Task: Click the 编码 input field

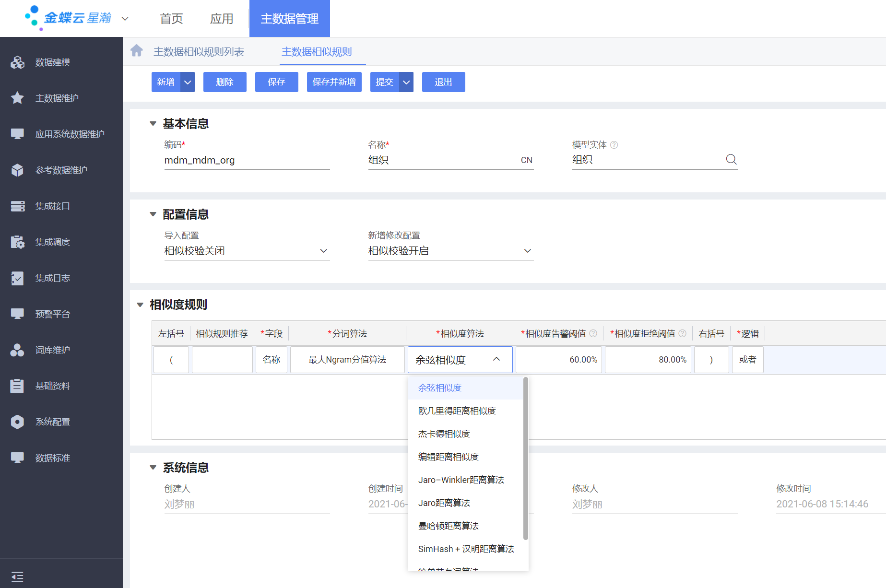Action: (247, 160)
